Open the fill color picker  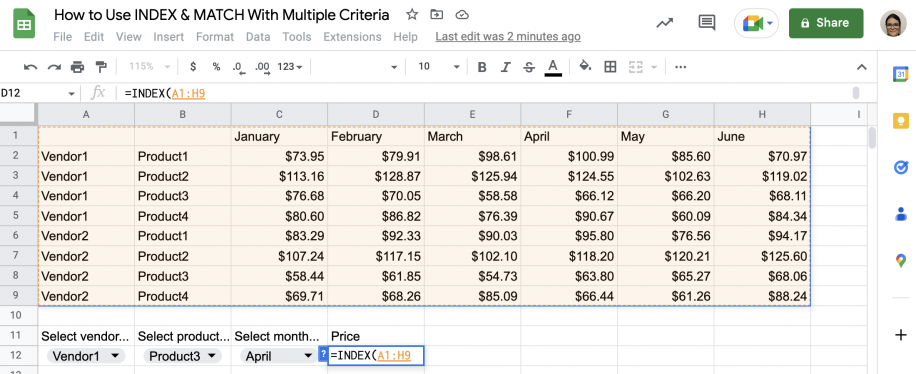coord(585,67)
